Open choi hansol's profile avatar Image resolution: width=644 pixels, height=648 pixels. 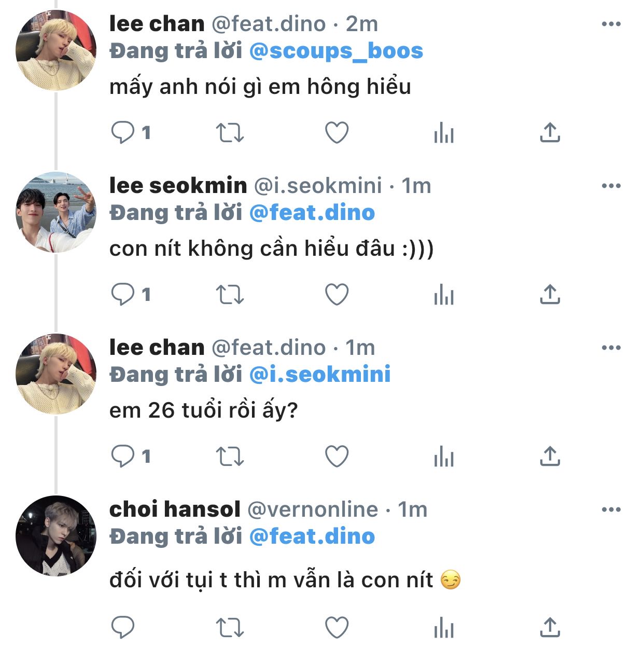tap(56, 536)
